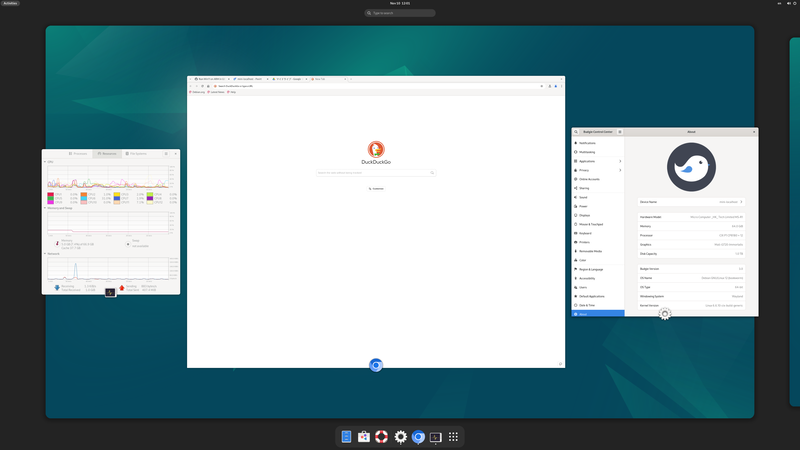The width and height of the screenshot is (800, 450).
Task: Click the Sending red arrow icon
Action: click(x=121, y=288)
